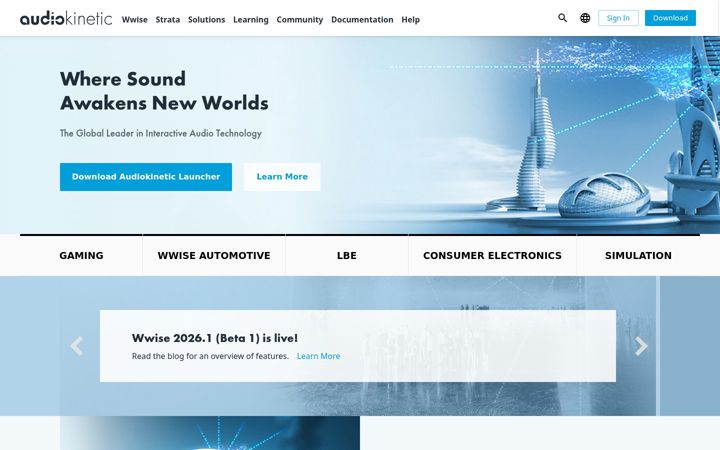Open the language globe icon
The height and width of the screenshot is (450, 720).
click(585, 18)
